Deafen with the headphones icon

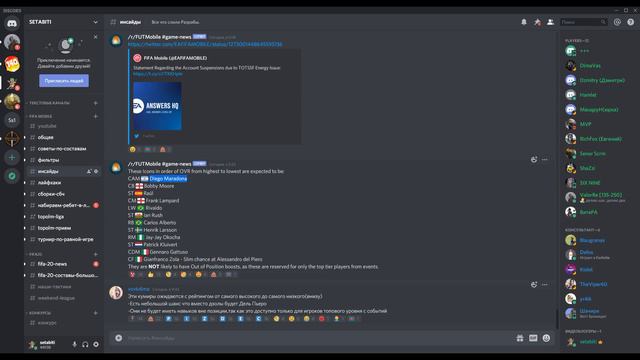85,344
